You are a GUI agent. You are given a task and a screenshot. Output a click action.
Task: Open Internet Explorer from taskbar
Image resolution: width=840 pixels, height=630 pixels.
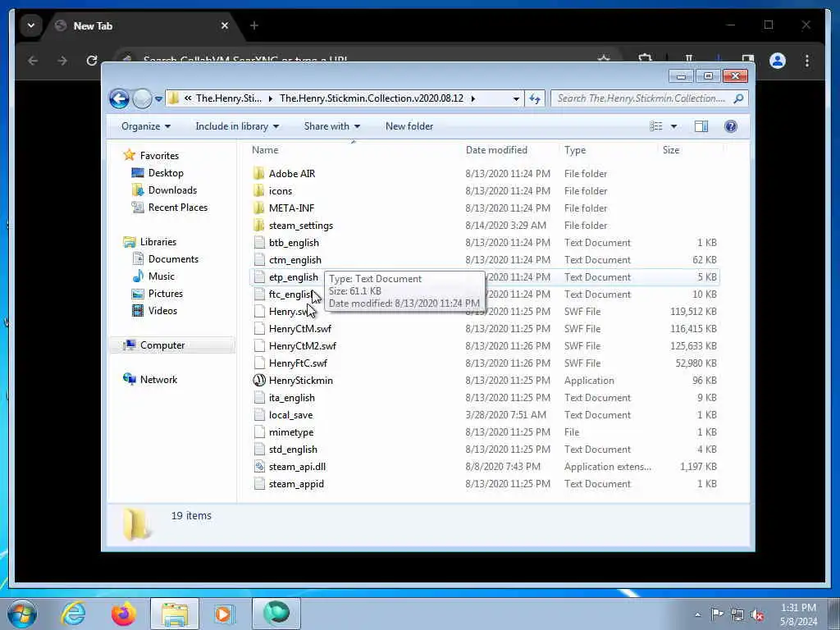tap(73, 614)
